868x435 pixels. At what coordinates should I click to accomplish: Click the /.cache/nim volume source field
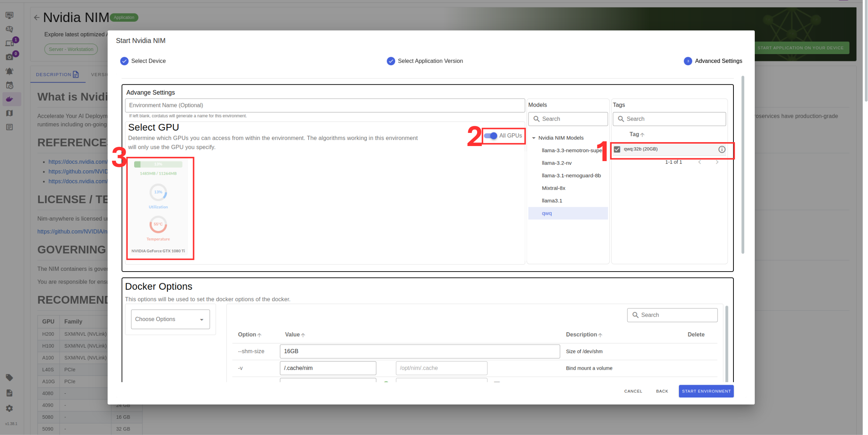[328, 368]
